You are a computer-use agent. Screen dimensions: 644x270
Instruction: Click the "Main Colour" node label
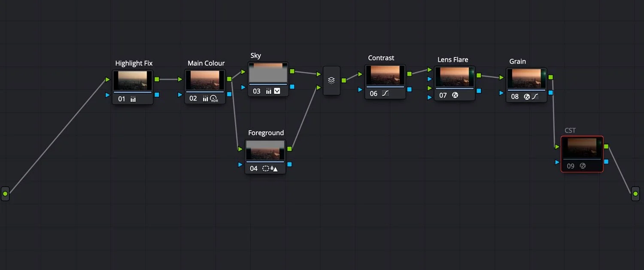[206, 63]
